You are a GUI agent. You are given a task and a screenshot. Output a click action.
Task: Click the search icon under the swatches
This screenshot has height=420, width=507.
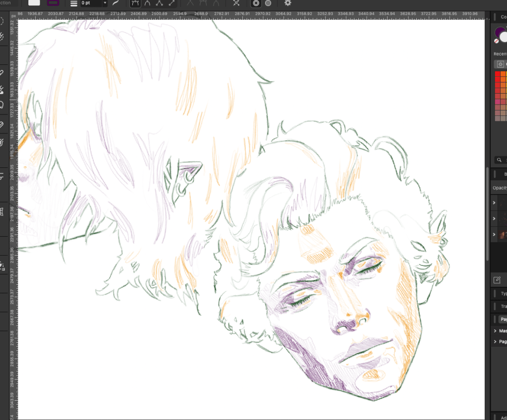tap(499, 159)
